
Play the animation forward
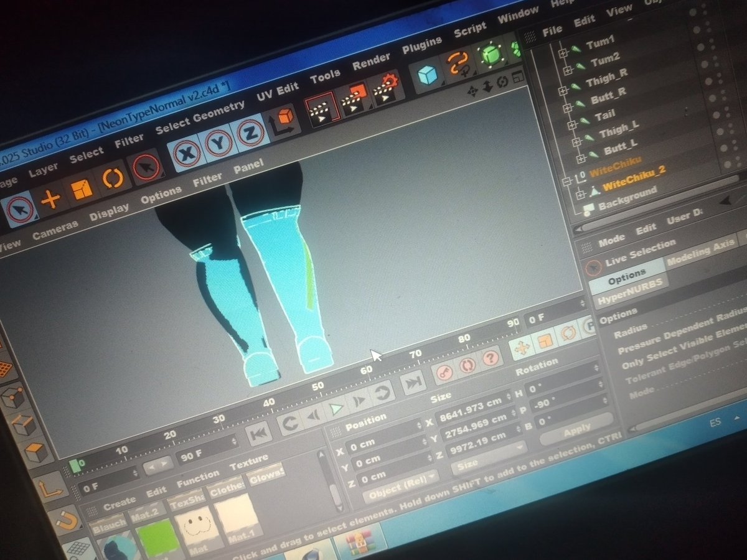336,409
